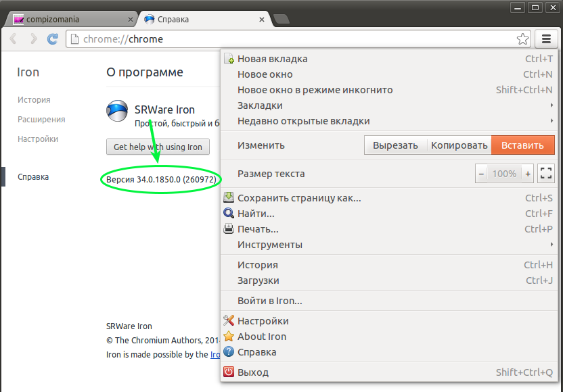Increase text size with plus button
Screen dimensions: 563x392
pyautogui.click(x=527, y=174)
